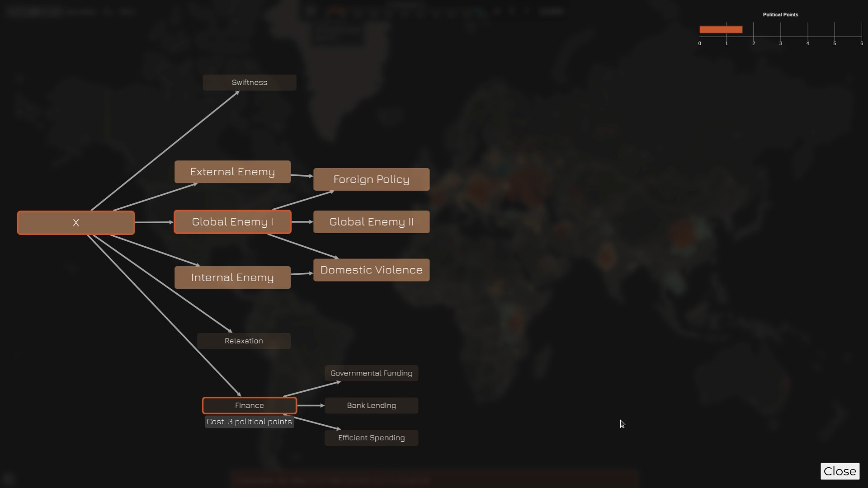Image resolution: width=868 pixels, height=488 pixels.
Task: Select the Domestic Violence node
Action: click(x=371, y=270)
